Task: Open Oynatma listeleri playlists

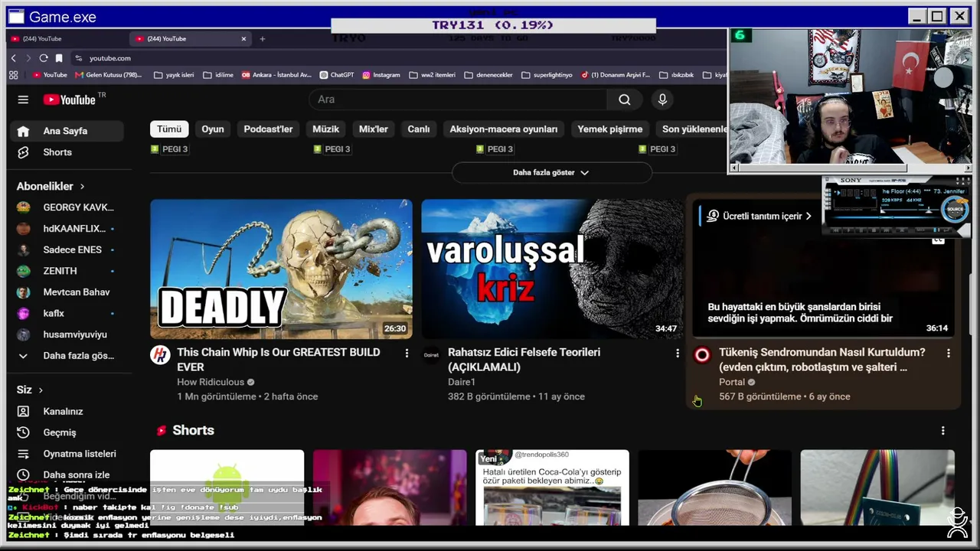Action: [x=67, y=454]
